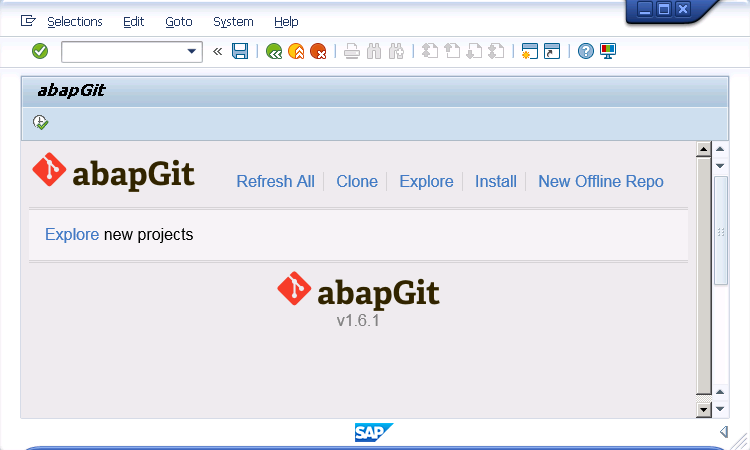Viewport: 750px width, 450px height.
Task: Click the abapGit logo in the page header
Action: 113,173
